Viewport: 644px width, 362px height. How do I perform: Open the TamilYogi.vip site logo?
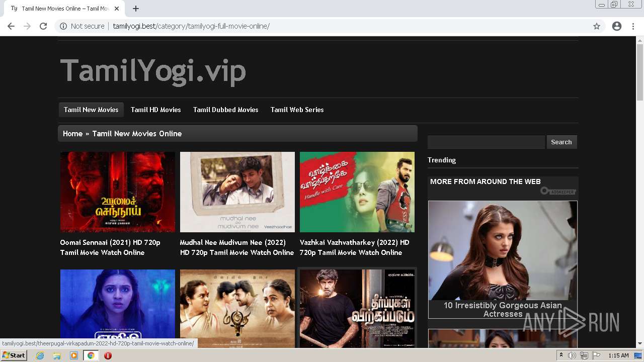tap(153, 70)
